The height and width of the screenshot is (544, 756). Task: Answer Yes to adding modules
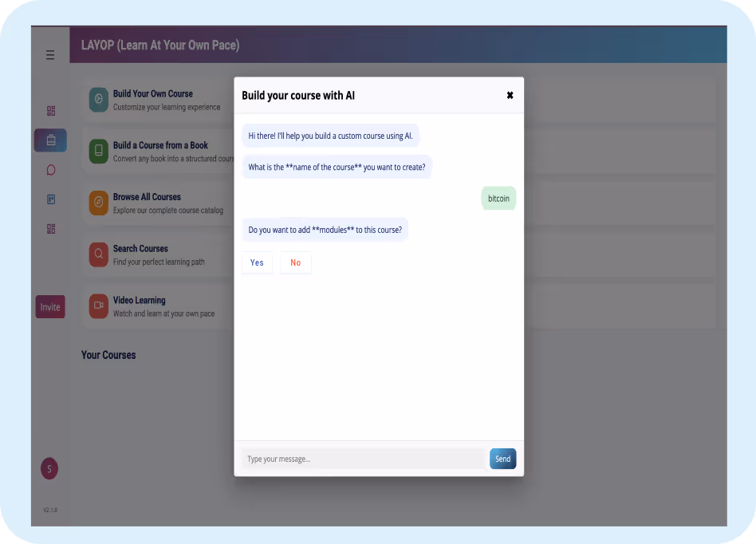[x=257, y=262]
